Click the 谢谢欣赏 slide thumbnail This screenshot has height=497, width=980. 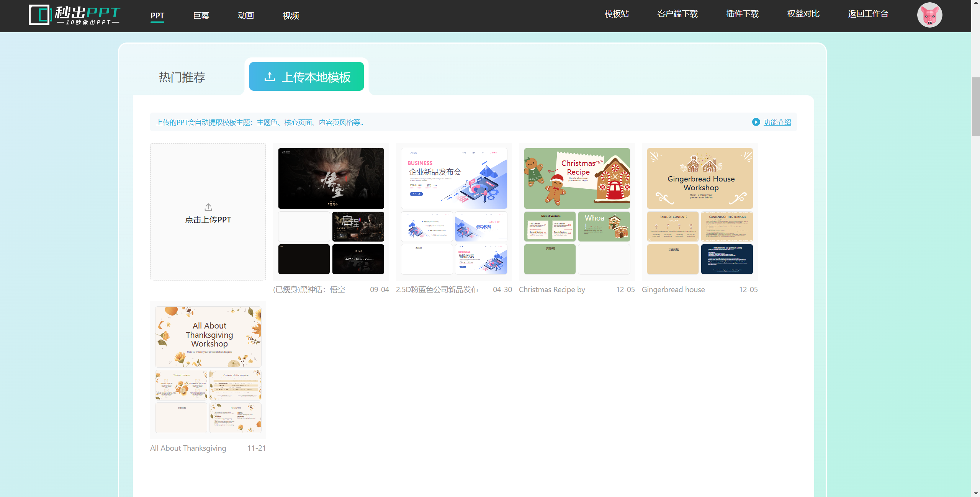pyautogui.click(x=481, y=259)
